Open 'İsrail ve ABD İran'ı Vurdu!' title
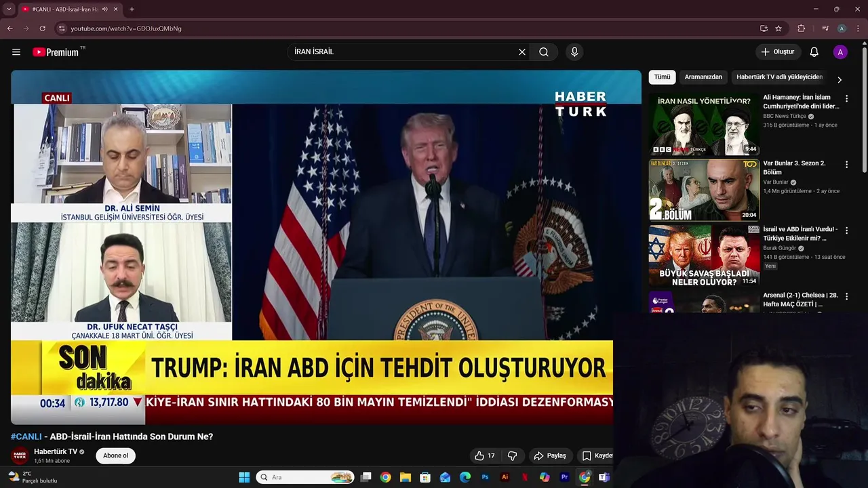Image resolution: width=868 pixels, height=488 pixels. coord(800,234)
